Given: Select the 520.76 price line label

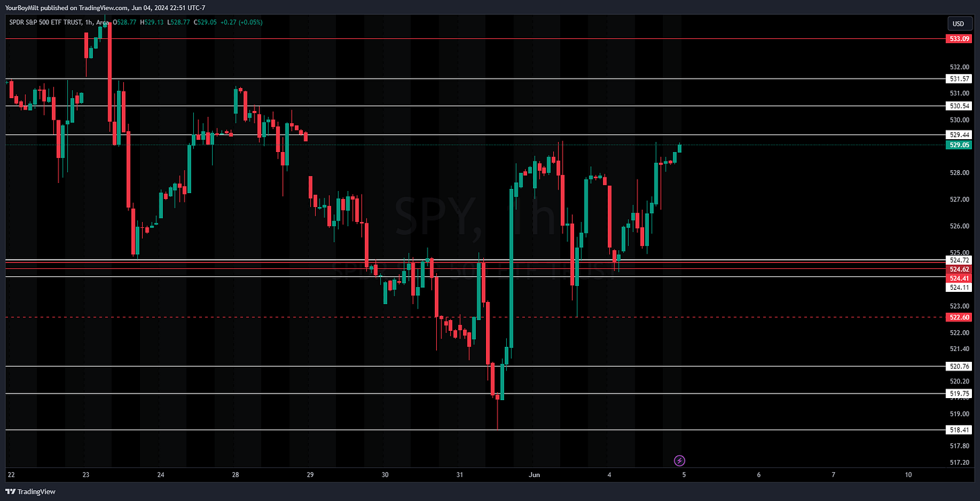Looking at the screenshot, I should click(958, 367).
